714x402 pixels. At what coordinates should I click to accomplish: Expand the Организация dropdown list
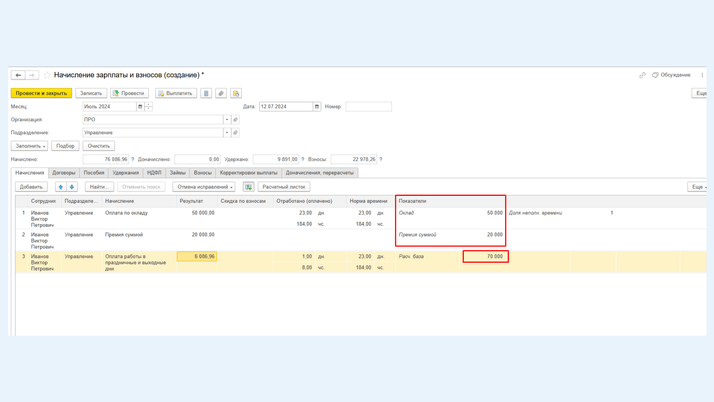click(x=227, y=119)
